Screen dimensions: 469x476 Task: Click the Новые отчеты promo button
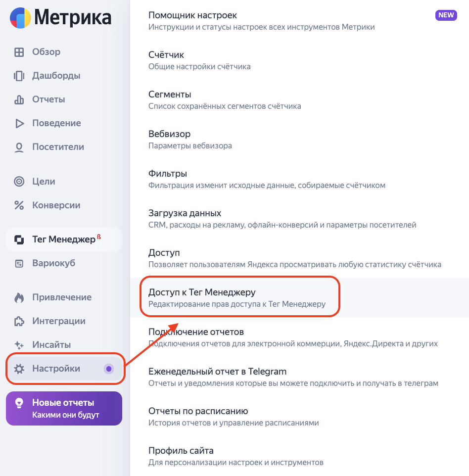[64, 408]
